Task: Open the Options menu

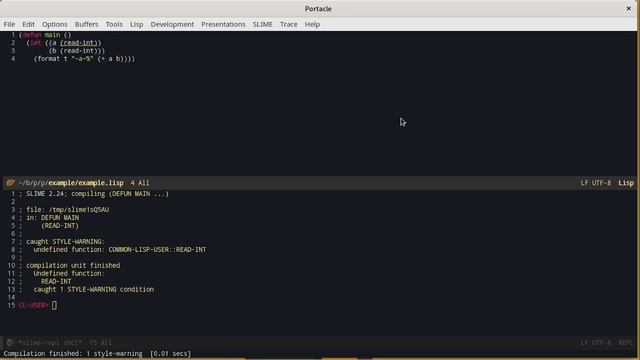Action: [x=55, y=24]
